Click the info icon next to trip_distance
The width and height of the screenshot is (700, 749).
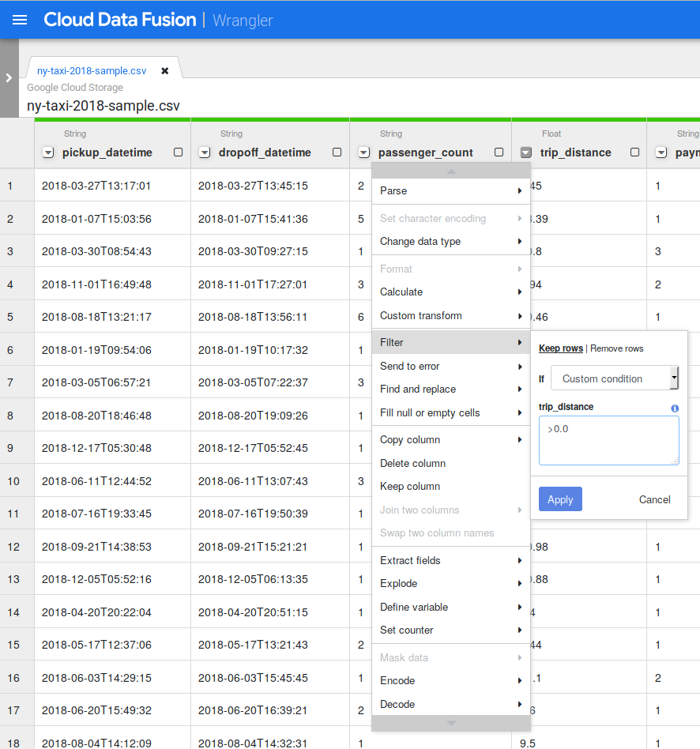(675, 408)
